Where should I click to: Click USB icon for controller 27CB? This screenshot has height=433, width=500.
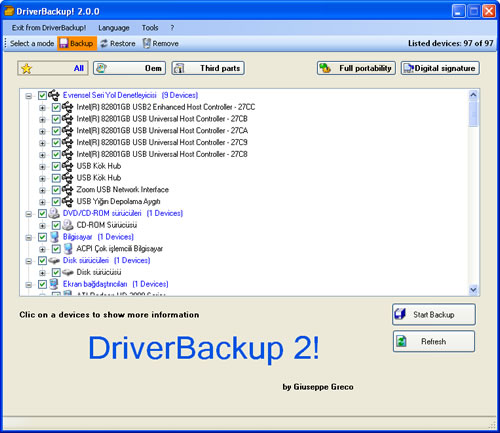tap(67, 119)
